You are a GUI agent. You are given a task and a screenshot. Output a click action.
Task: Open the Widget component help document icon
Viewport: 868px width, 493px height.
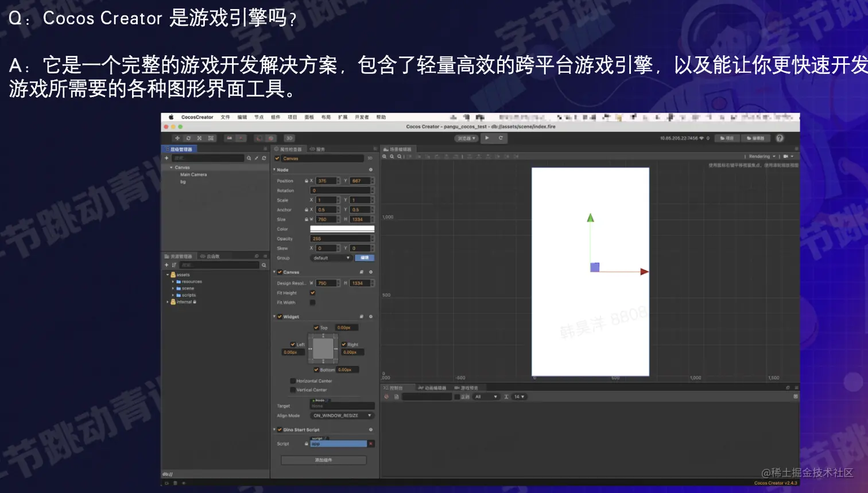point(362,317)
